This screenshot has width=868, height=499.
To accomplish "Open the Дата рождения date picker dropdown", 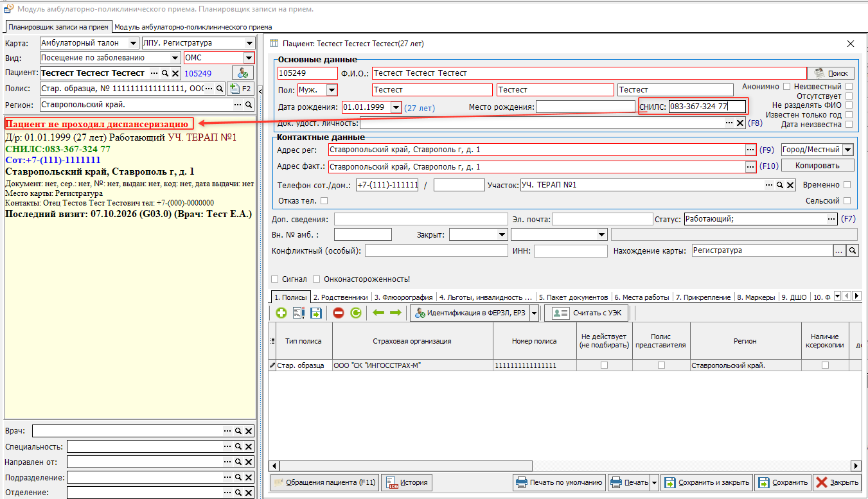I will [x=396, y=107].
